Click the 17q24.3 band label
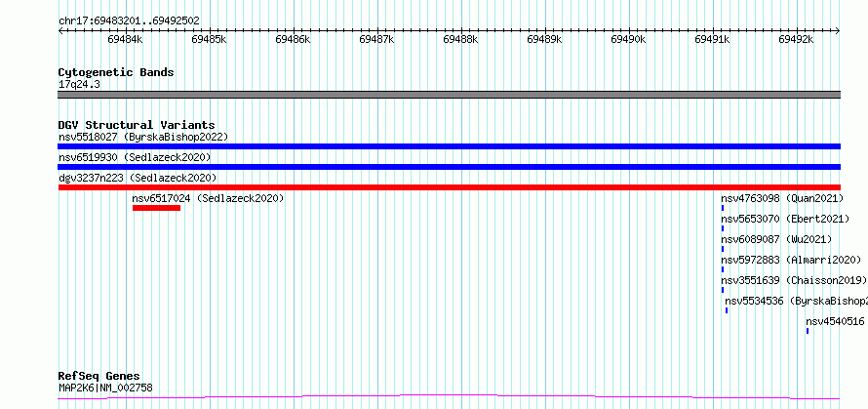 [80, 85]
